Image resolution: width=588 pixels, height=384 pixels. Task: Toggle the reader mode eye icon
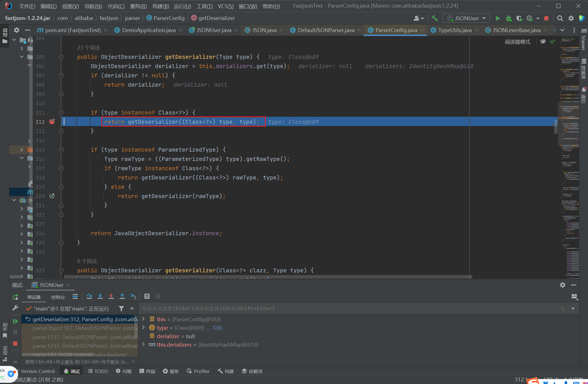click(x=543, y=42)
